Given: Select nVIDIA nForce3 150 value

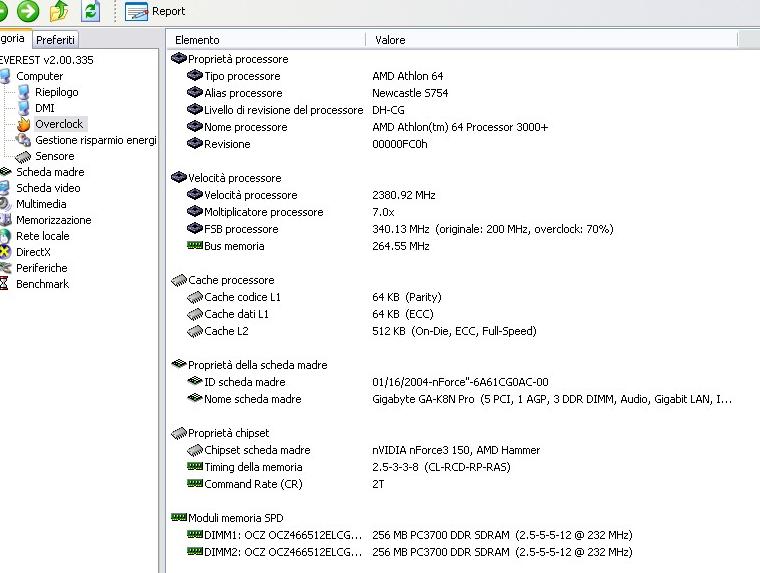Looking at the screenshot, I should 456,450.
